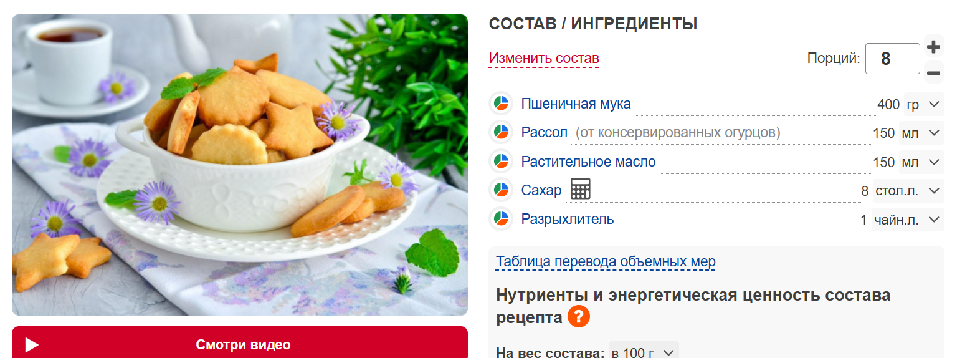Click the Изменить состав link

(544, 58)
